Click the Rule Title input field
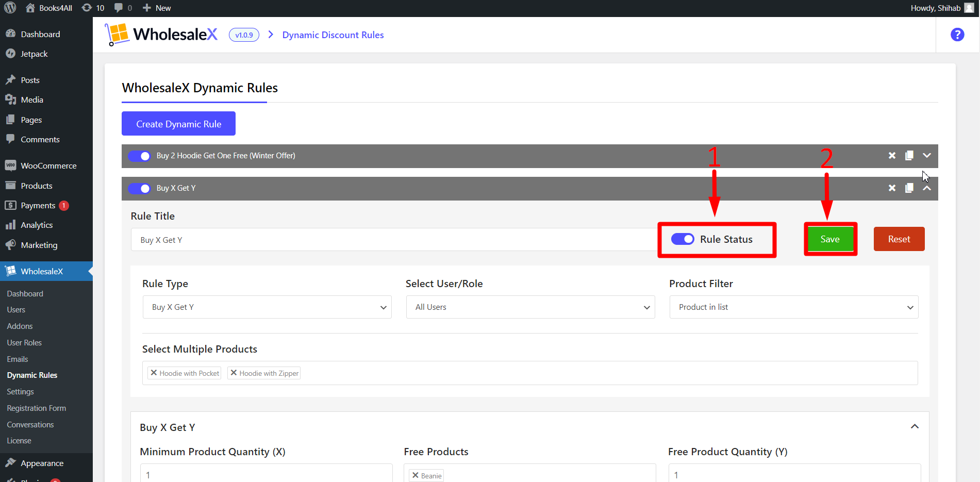This screenshot has height=482, width=980. [x=394, y=240]
